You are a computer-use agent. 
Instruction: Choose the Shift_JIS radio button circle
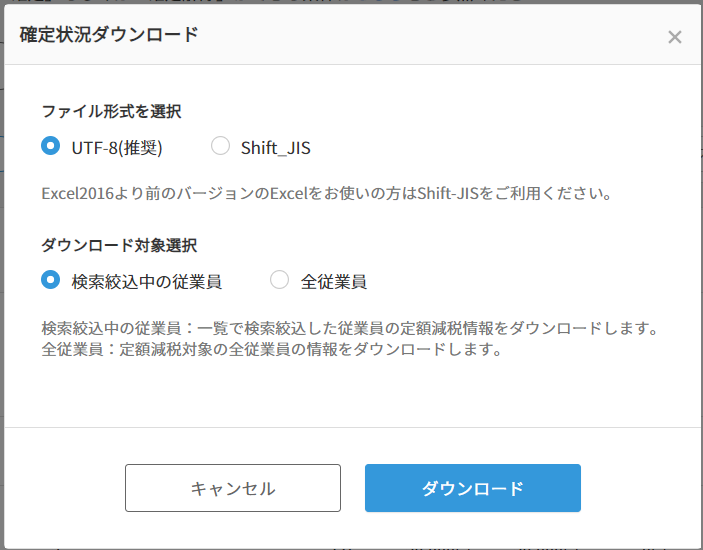(220, 146)
